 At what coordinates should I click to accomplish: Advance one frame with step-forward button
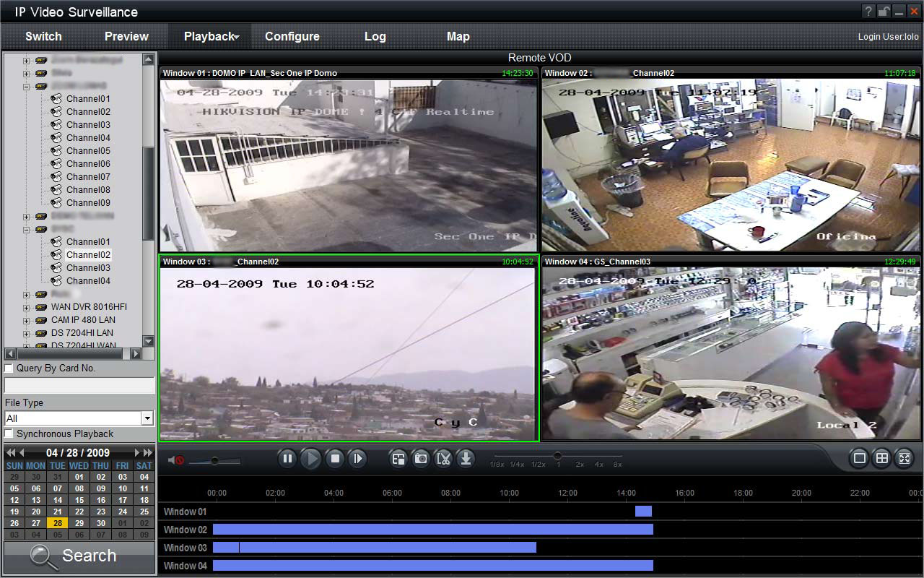(357, 459)
